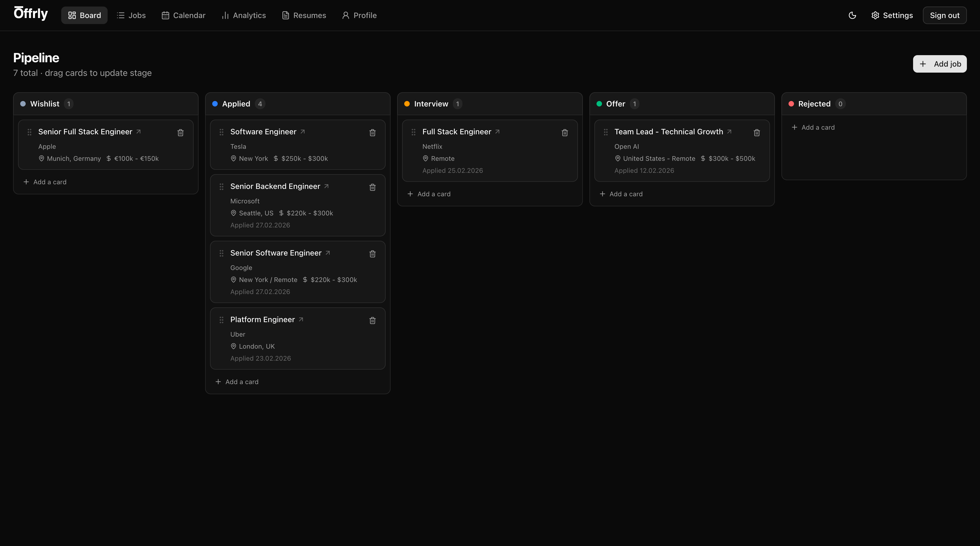Open external link on Senior Full Stack Engineer card

tap(138, 132)
